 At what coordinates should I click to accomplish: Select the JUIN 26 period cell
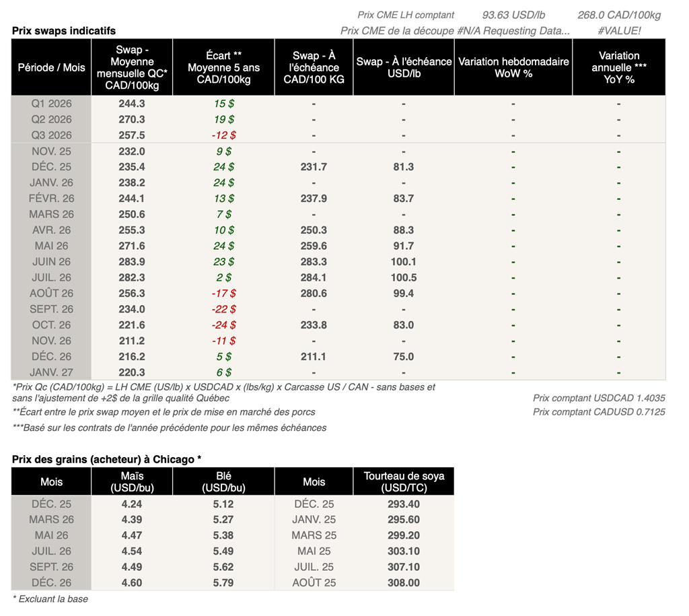click(x=51, y=262)
